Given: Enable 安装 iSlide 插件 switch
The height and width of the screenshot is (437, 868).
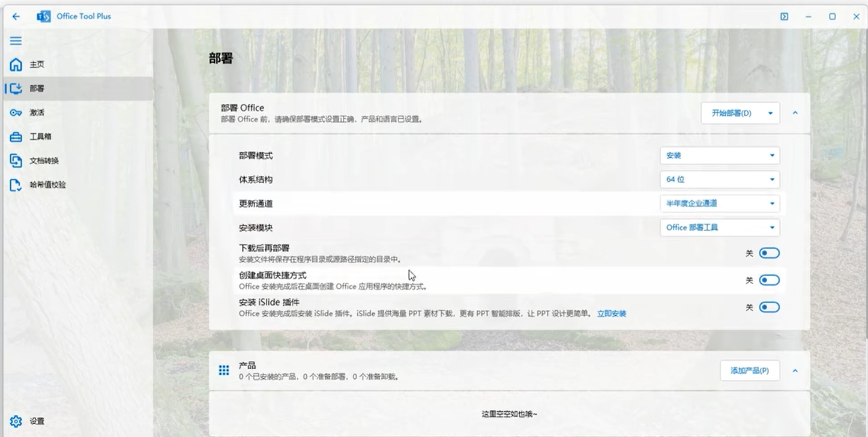Looking at the screenshot, I should pyautogui.click(x=769, y=307).
